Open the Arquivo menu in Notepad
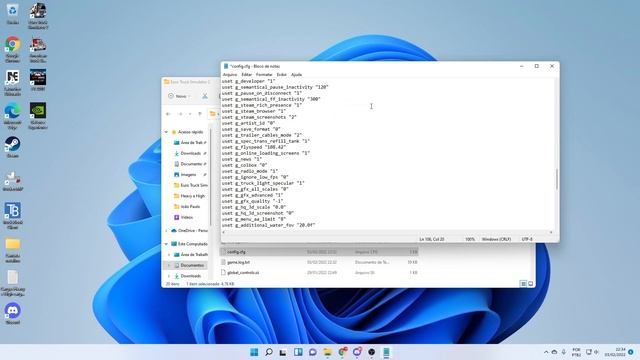This screenshot has width=640, height=360. point(229,75)
